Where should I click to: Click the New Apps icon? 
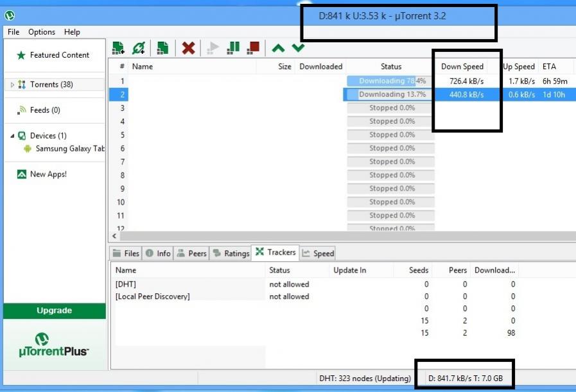(x=22, y=174)
